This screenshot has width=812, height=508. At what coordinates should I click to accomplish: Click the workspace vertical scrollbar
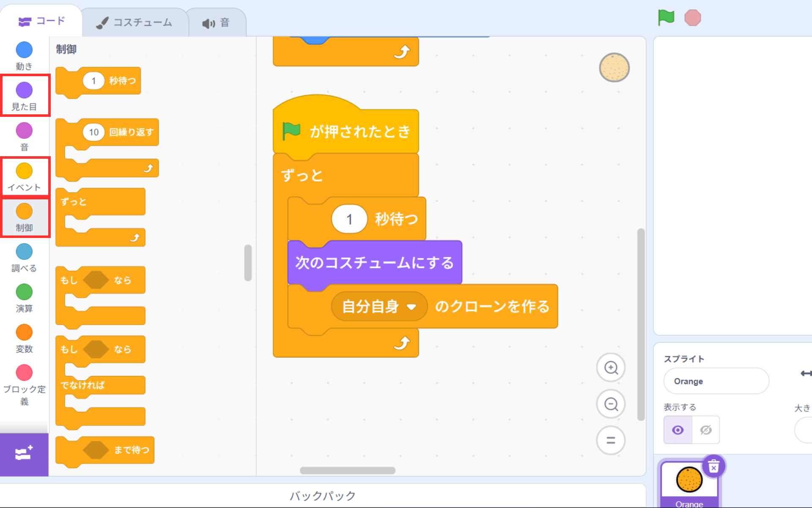tap(641, 324)
